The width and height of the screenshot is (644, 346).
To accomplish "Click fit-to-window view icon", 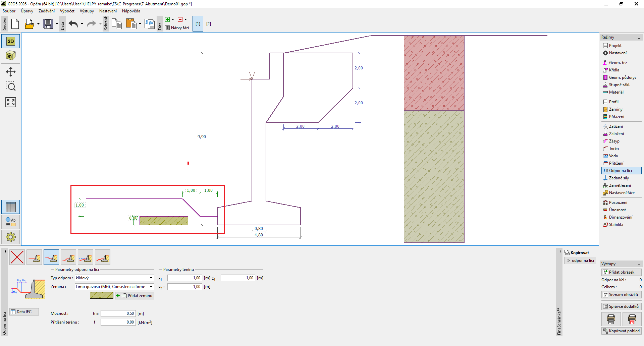I will pyautogui.click(x=11, y=102).
